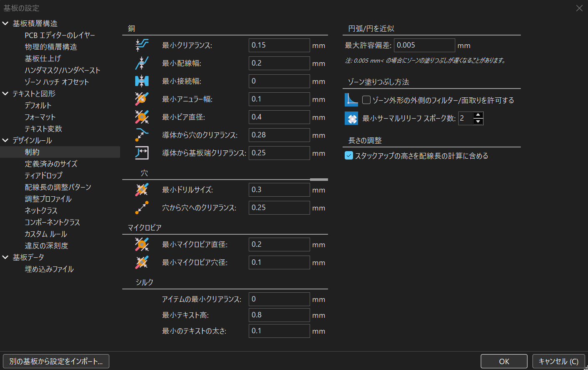Select the ティアドロップ tree item
Screen dimensions: 588x370
pos(43,175)
